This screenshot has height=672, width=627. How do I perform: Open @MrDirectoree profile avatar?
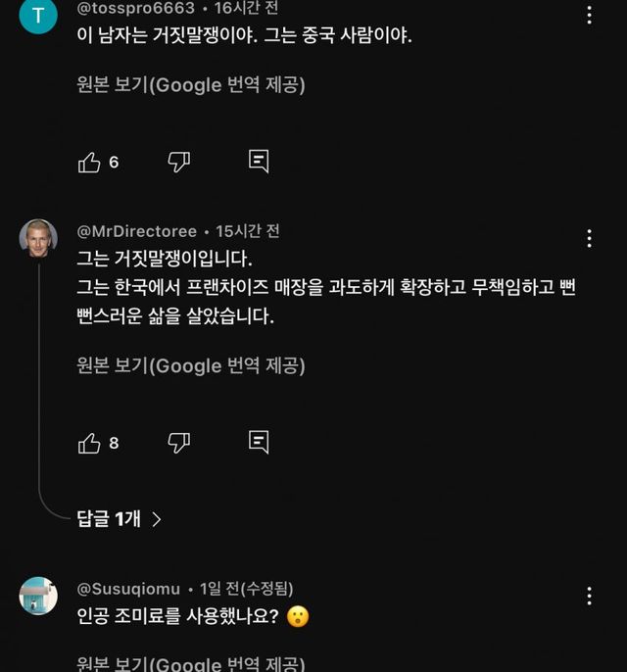[38, 238]
